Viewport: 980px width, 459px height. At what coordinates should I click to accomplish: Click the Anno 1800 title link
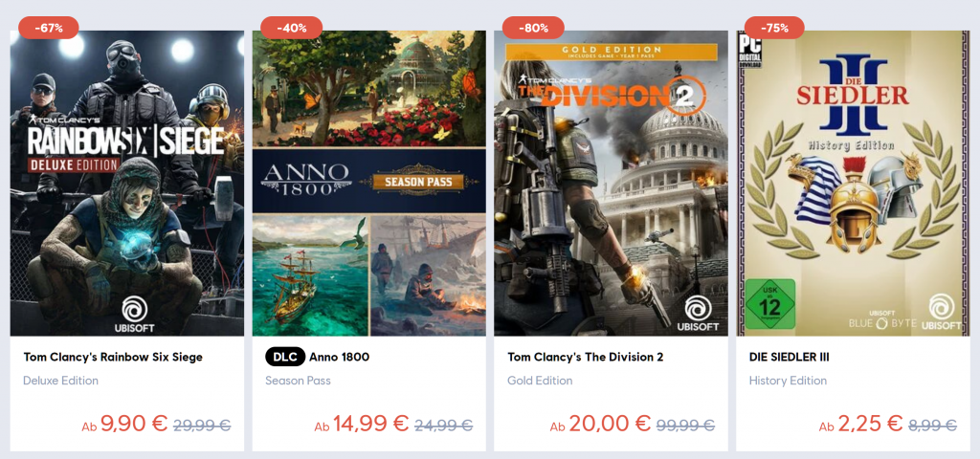pos(340,358)
